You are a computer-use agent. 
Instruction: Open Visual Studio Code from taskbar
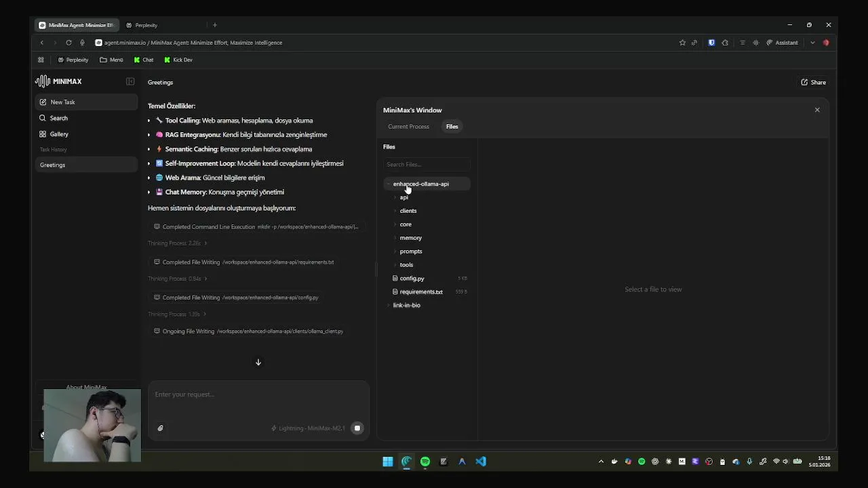click(481, 462)
